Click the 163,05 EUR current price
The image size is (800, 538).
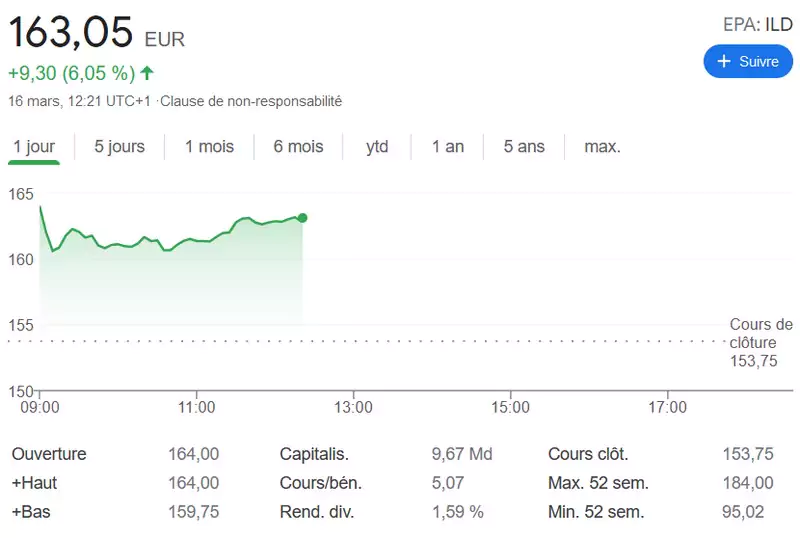(x=72, y=32)
